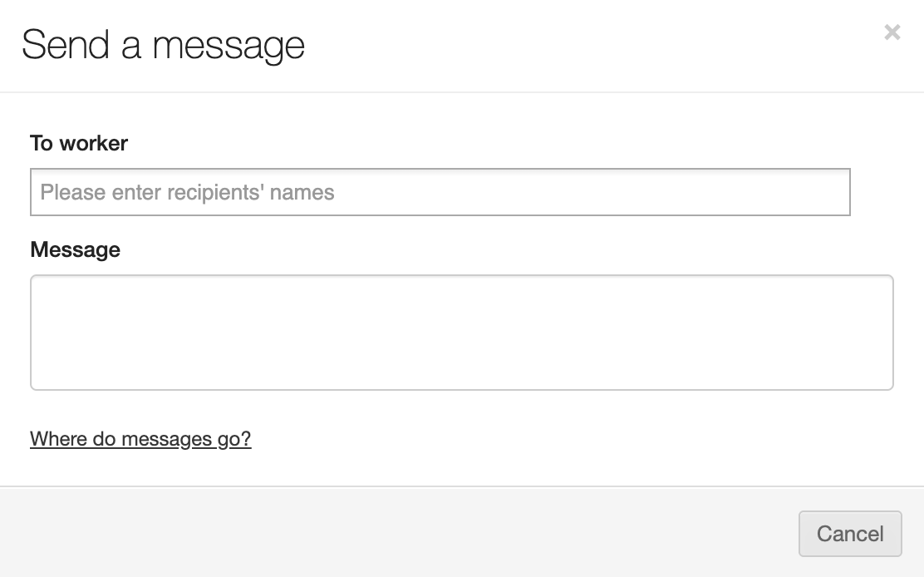Click the title text Send a message
924x577 pixels.
(163, 45)
